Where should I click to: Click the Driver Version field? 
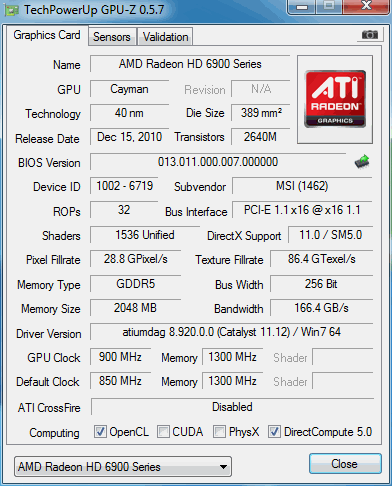coord(231,332)
